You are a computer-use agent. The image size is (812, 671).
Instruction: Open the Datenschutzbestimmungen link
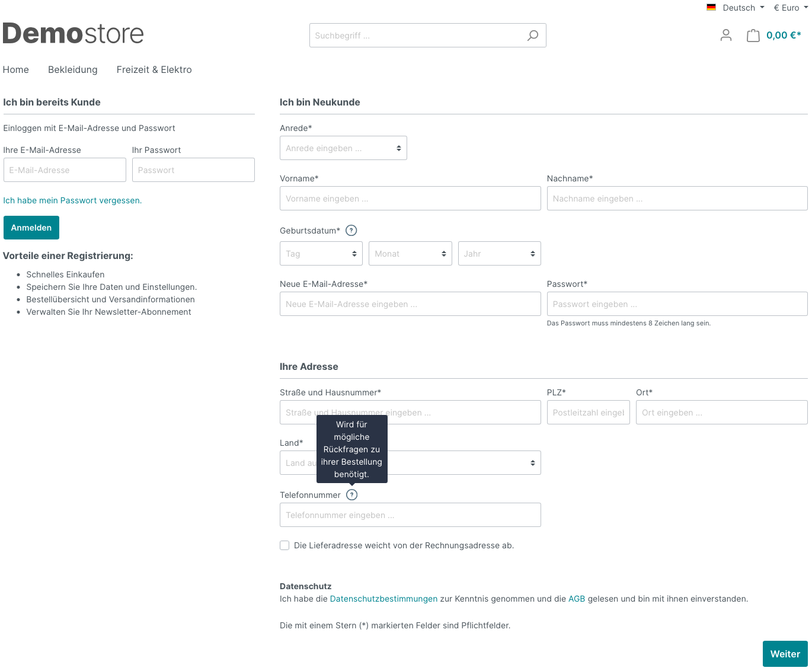(x=383, y=599)
